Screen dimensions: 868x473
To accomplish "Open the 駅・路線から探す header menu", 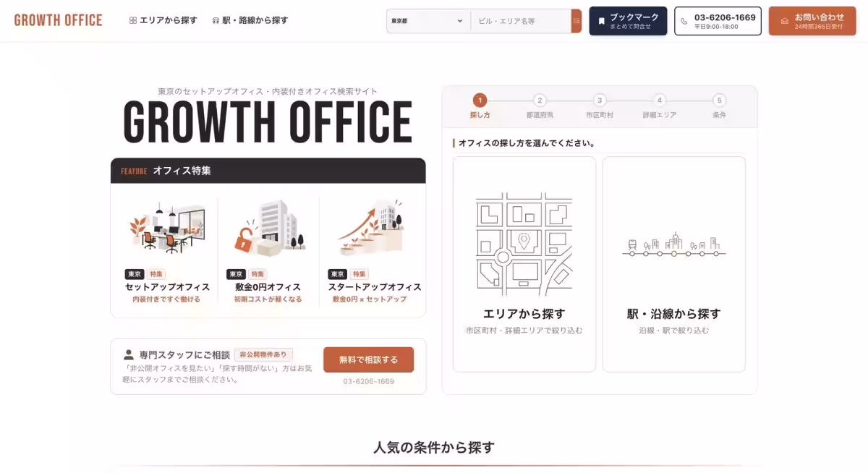I will point(250,20).
